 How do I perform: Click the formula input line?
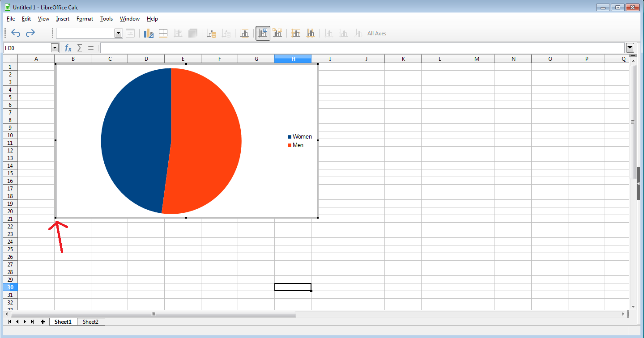coord(363,48)
